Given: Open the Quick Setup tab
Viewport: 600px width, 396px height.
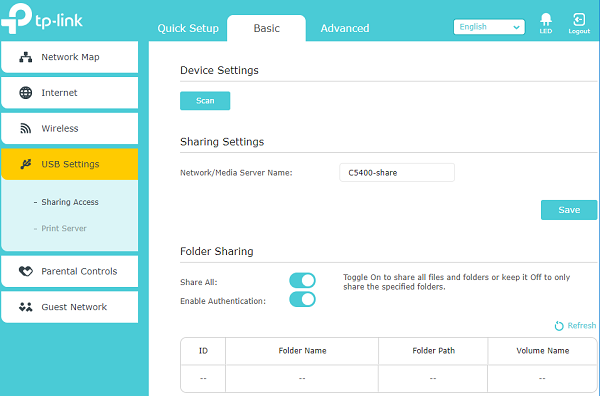Looking at the screenshot, I should pyautogui.click(x=188, y=28).
